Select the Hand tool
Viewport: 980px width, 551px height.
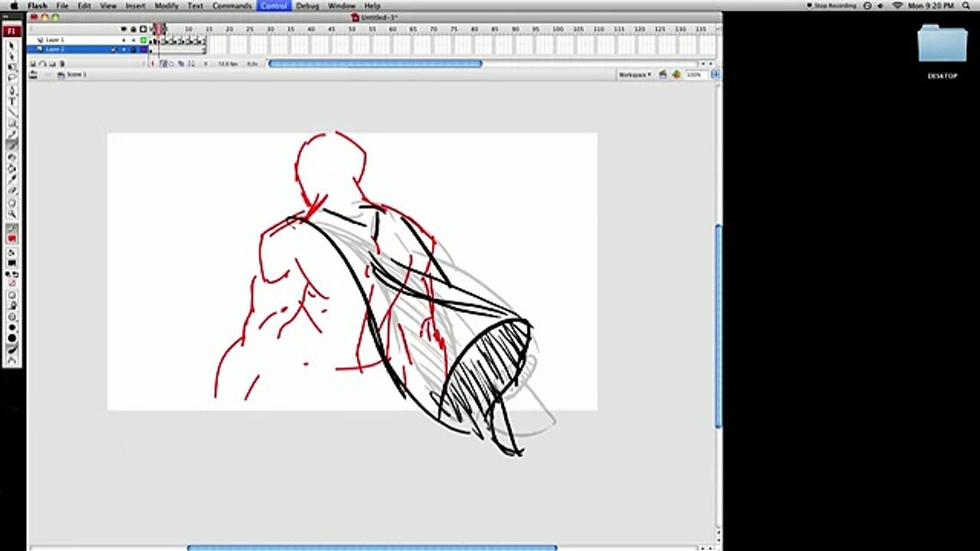pos(11,202)
